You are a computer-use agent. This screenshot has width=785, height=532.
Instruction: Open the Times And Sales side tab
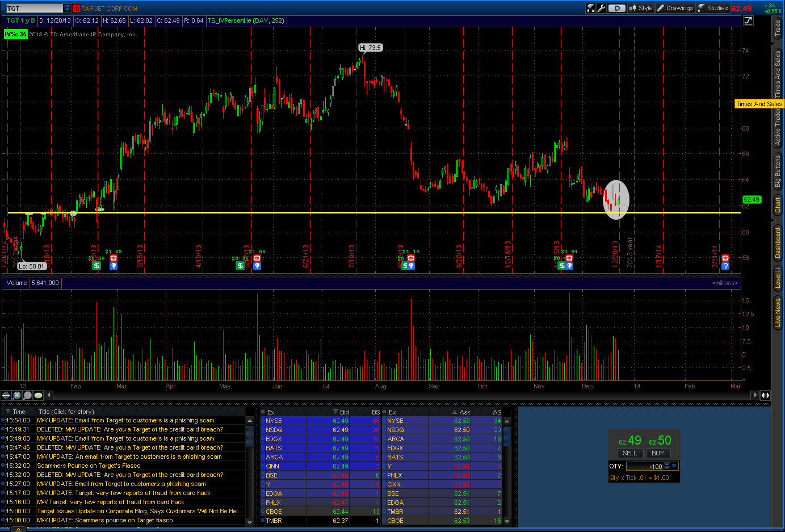click(778, 74)
